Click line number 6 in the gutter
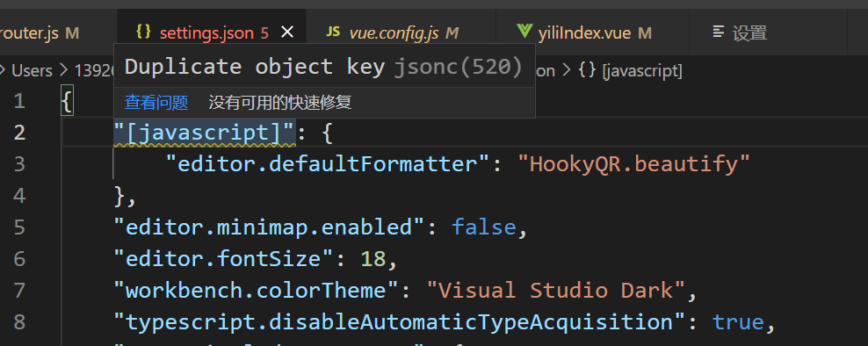 (19, 258)
